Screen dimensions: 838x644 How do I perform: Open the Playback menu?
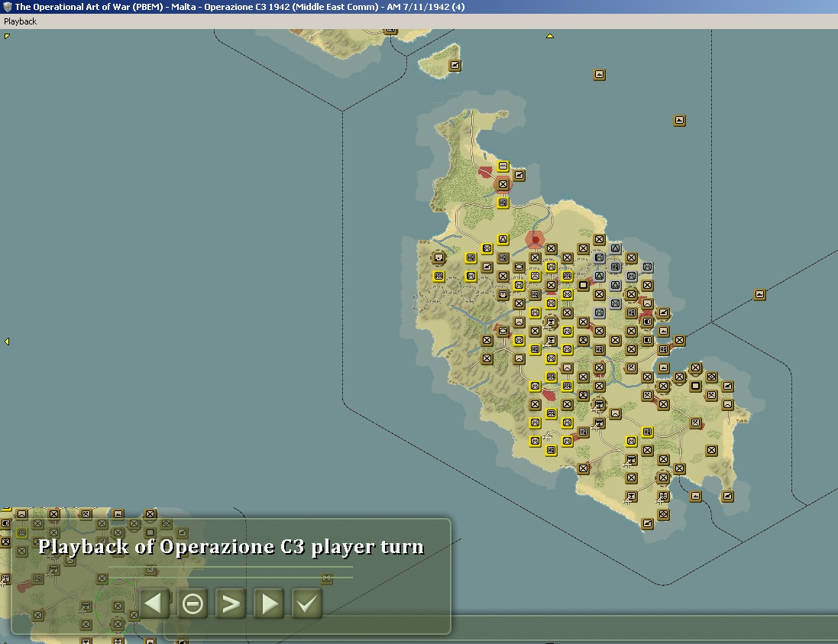pos(21,21)
